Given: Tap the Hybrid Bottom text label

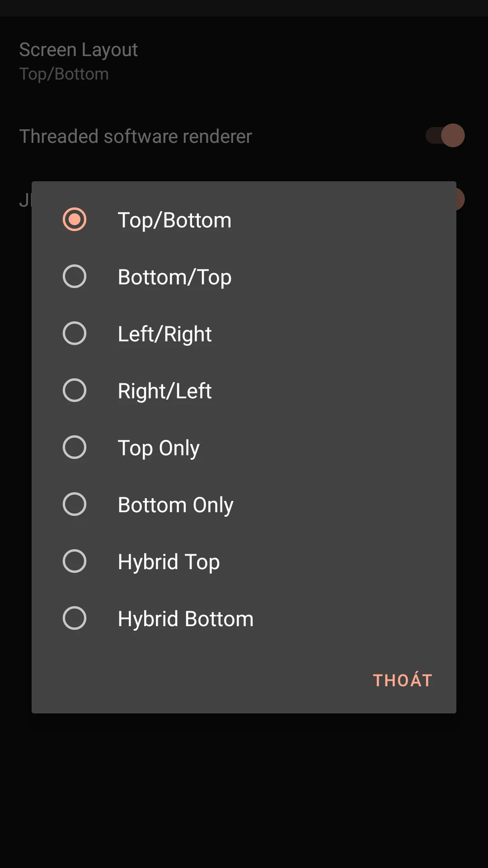Looking at the screenshot, I should click(185, 619).
